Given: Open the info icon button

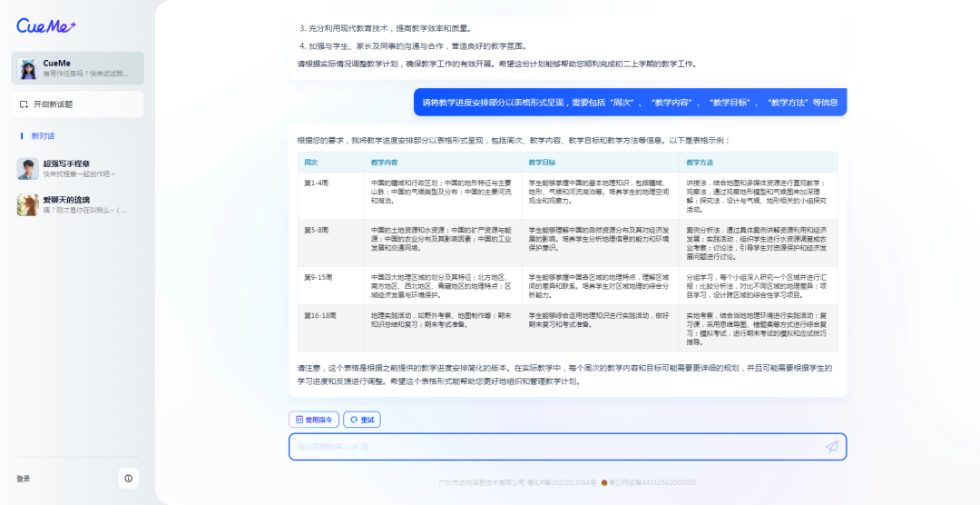Looking at the screenshot, I should pyautogui.click(x=129, y=479).
